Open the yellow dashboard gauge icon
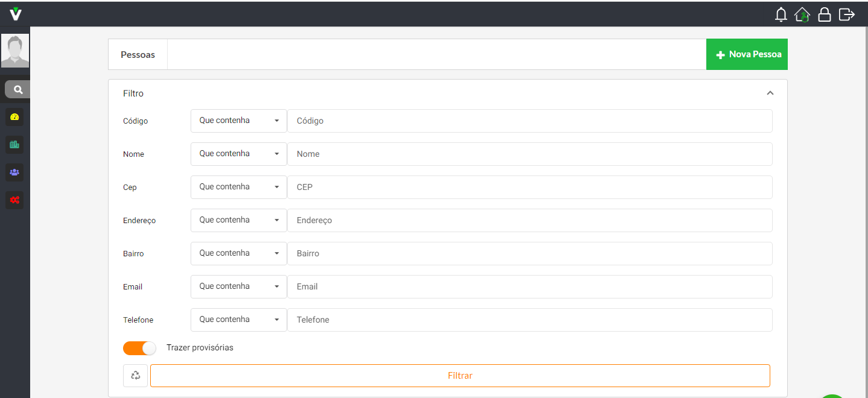The image size is (868, 398). click(14, 117)
